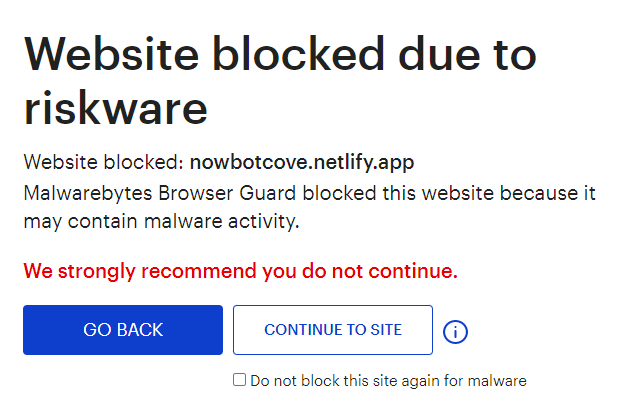Click the blocked domain nowbotcove.netlify.app
This screenshot has width=633, height=411.
tap(302, 161)
